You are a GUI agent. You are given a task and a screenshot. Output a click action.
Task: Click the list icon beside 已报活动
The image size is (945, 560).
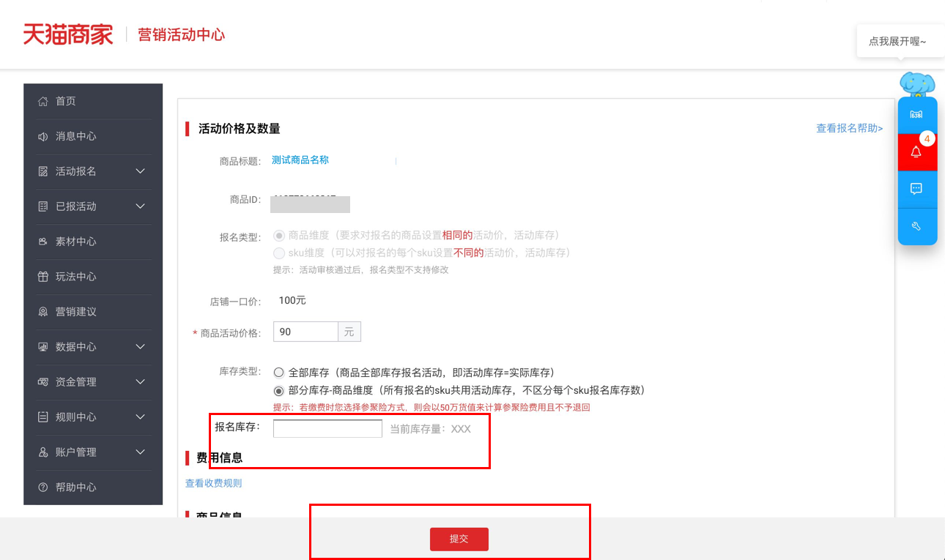point(42,206)
